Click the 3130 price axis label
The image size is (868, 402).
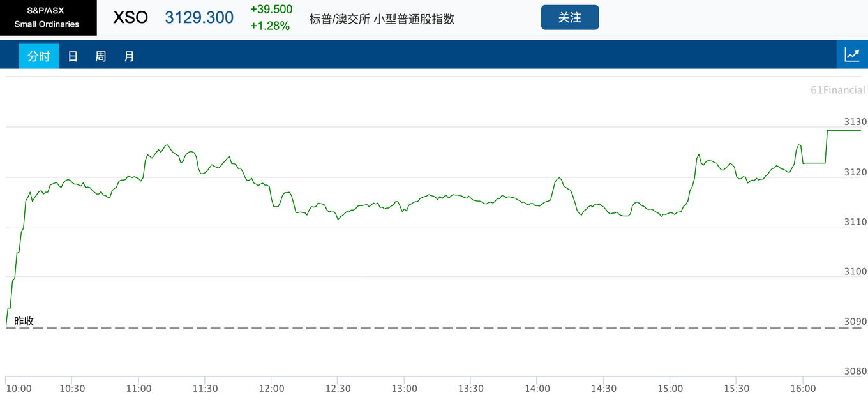(855, 122)
